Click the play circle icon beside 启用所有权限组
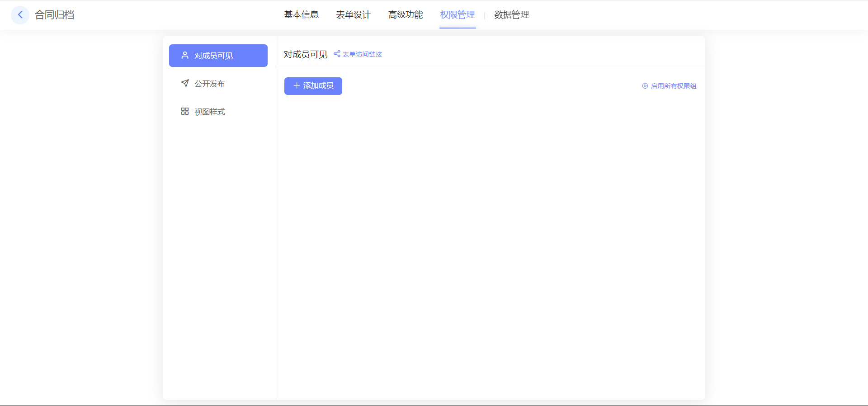868x406 pixels. 645,86
